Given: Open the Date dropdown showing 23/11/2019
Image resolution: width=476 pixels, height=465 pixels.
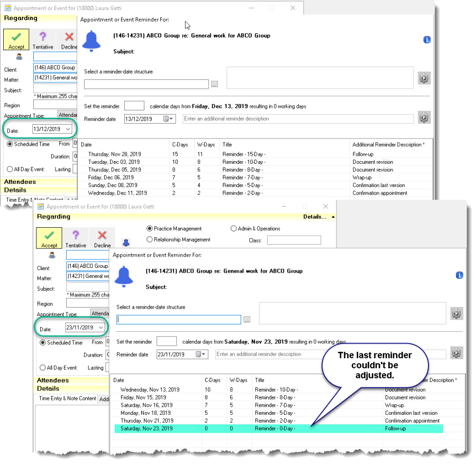Looking at the screenshot, I should click(101, 328).
